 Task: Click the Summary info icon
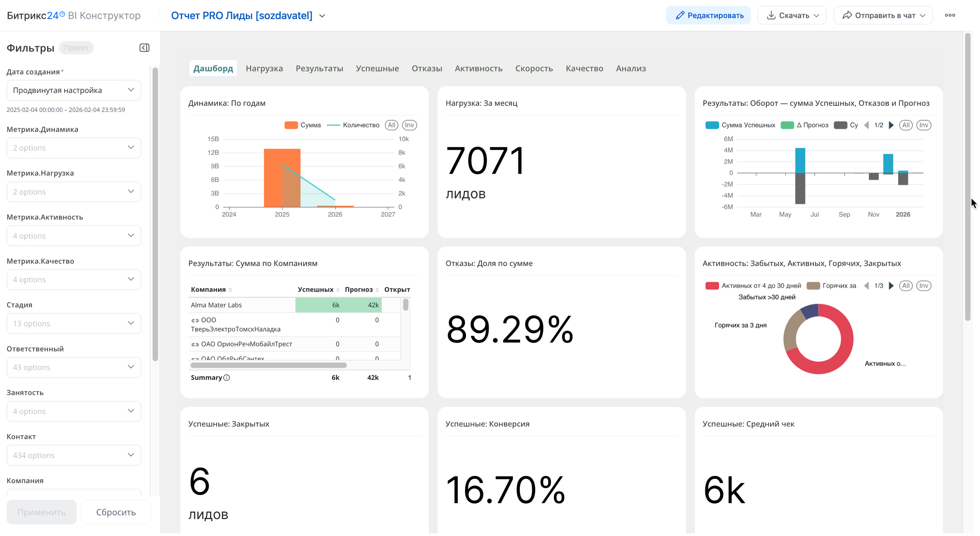click(227, 378)
